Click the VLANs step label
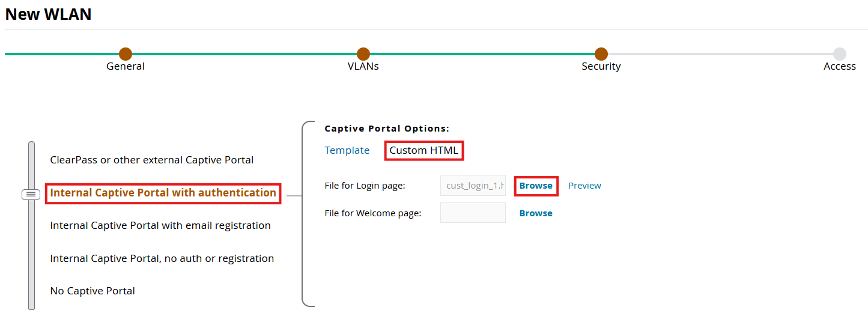This screenshot has width=868, height=319. [363, 67]
